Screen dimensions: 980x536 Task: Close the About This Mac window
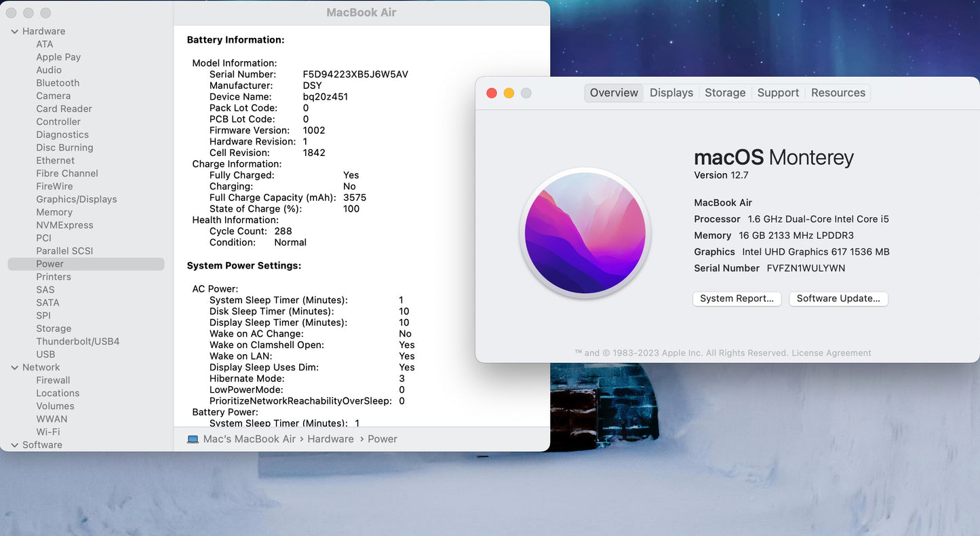point(492,93)
